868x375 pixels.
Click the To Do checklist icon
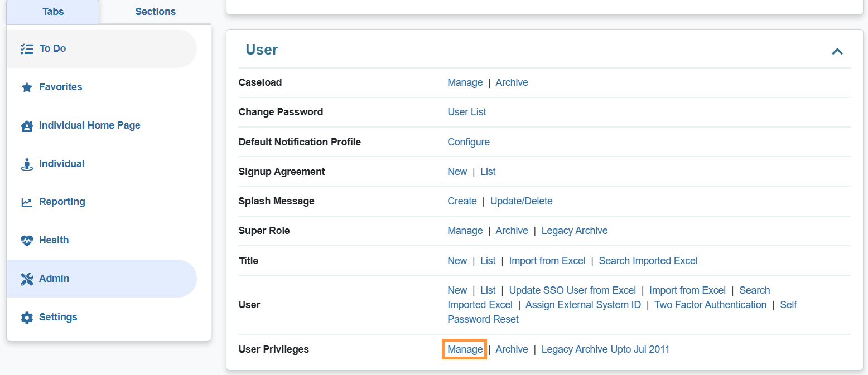click(27, 49)
